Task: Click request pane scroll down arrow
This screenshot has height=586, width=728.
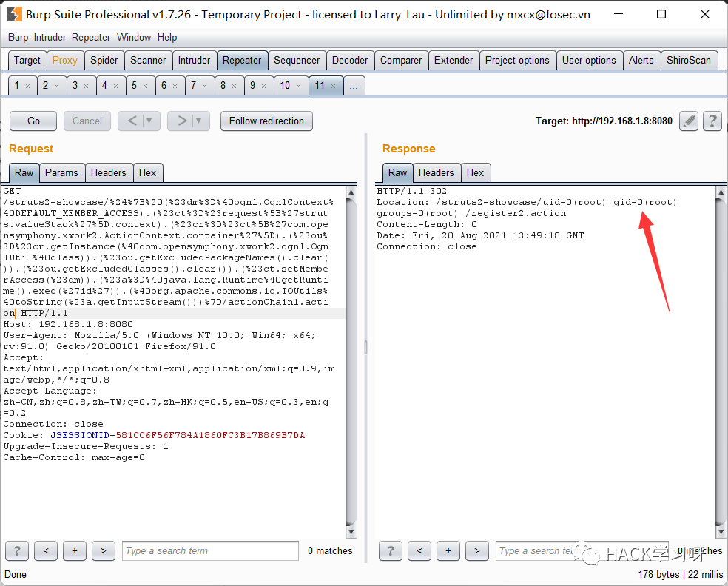Action: 351,532
